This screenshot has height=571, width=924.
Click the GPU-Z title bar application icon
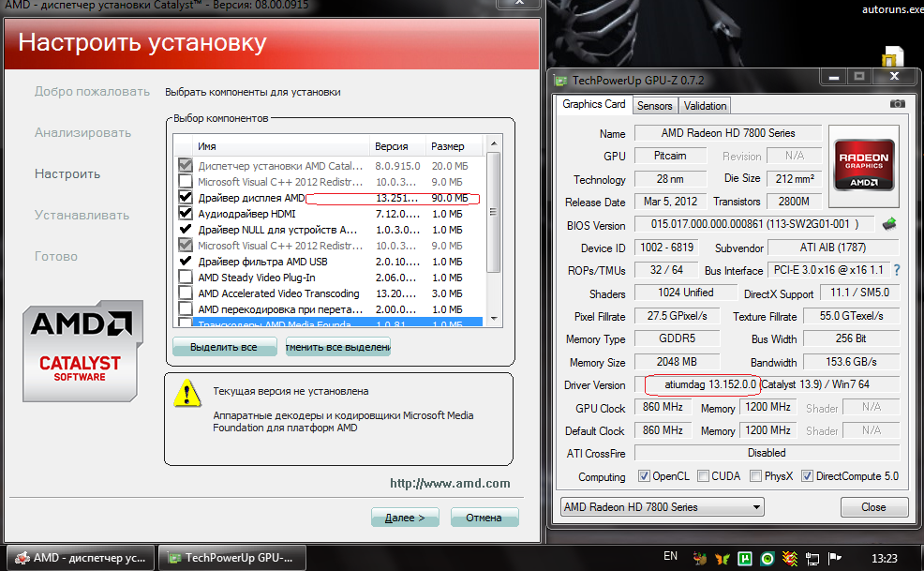(561, 81)
